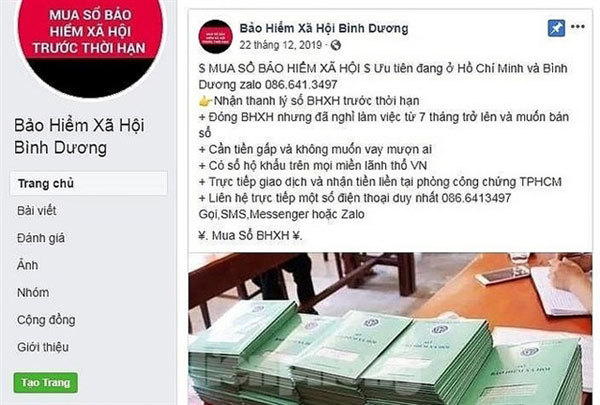Click the public globe privacy icon
Image resolution: width=600 pixels, height=405 pixels.
(336, 46)
